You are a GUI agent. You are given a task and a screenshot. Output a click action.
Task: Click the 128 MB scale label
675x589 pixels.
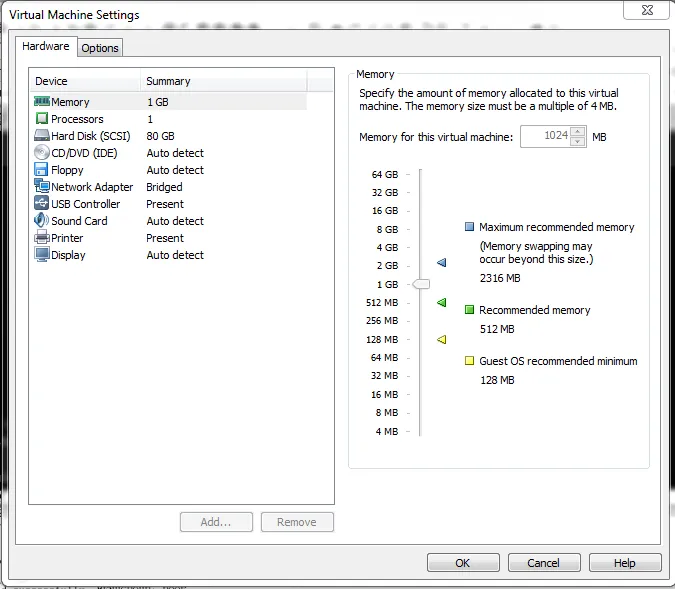pos(382,340)
